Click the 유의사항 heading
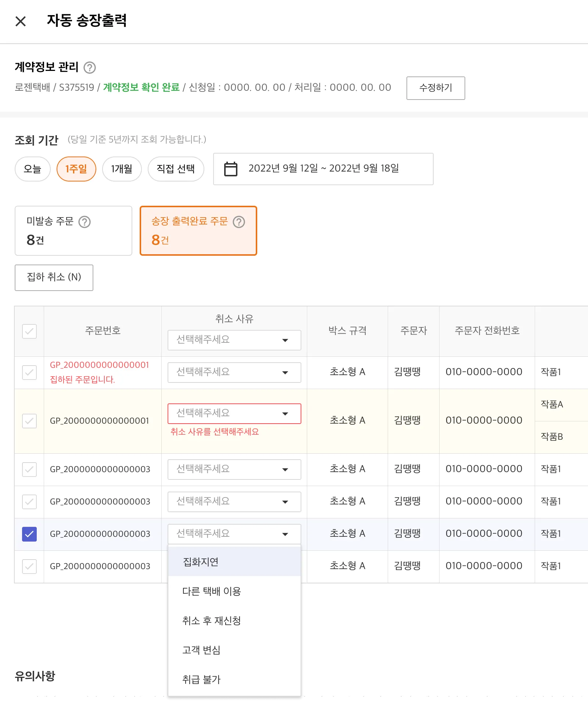Screen dimensions: 588x701 (x=35, y=676)
